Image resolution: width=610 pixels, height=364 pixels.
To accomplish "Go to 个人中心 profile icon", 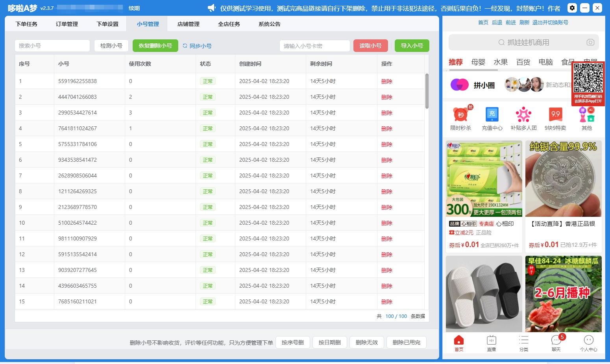I will 588,341.
